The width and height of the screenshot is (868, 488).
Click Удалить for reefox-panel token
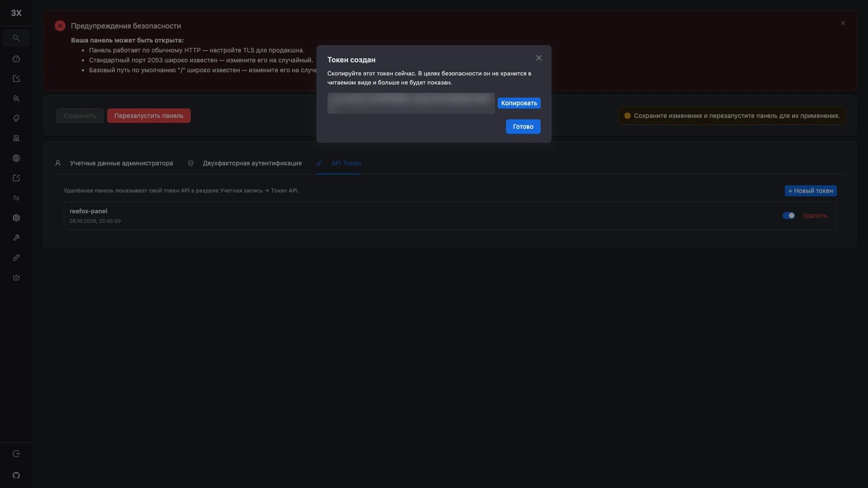coord(815,216)
